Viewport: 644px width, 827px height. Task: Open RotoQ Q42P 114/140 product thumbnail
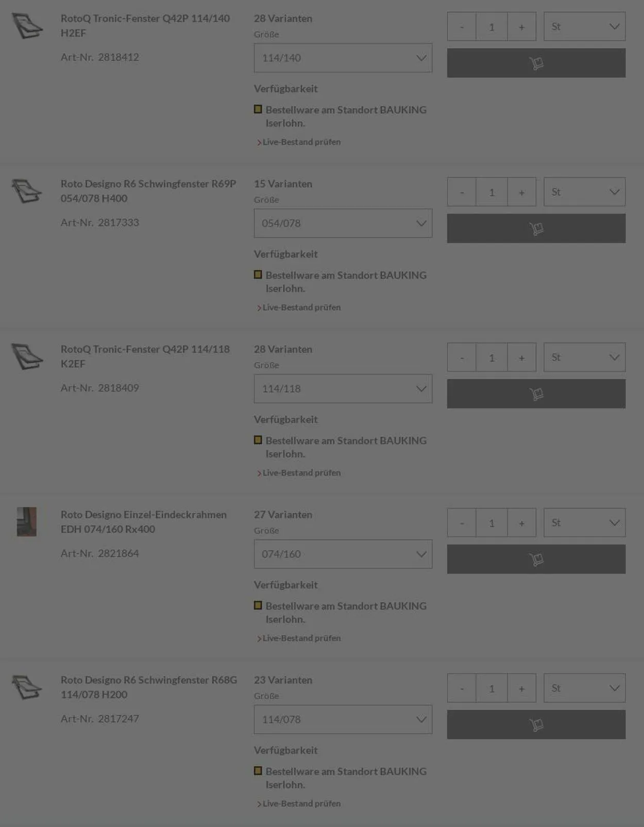[27, 26]
